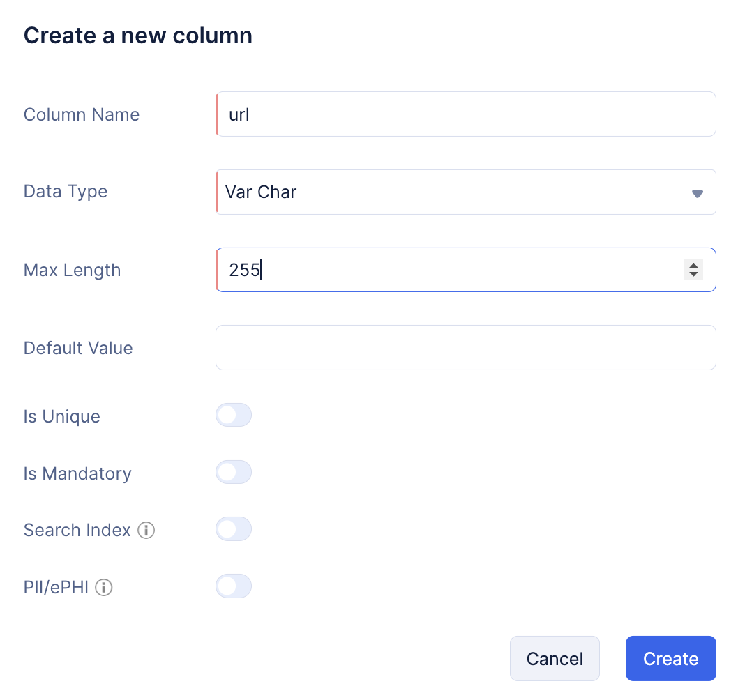This screenshot has width=738, height=700.
Task: Click the Column Name label text
Action: (x=82, y=114)
